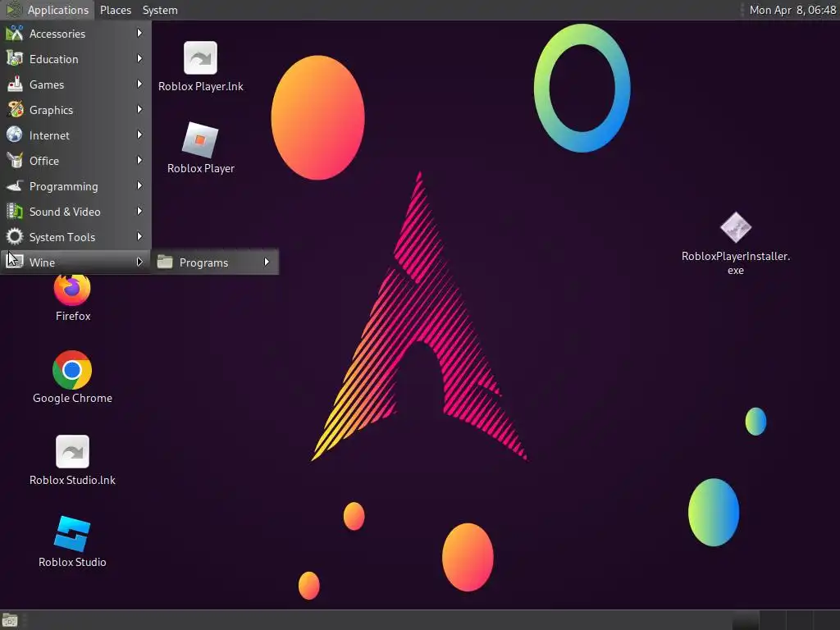Select the RobloxPlayerInstaller.exe desktop icon
Screen dimensions: 840x630
[736, 227]
